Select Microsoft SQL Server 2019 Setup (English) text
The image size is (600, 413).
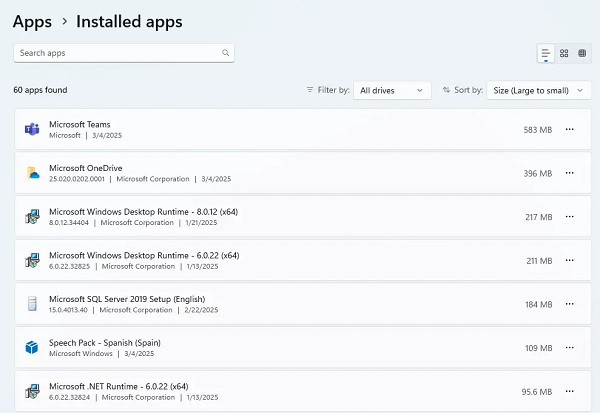coord(127,299)
